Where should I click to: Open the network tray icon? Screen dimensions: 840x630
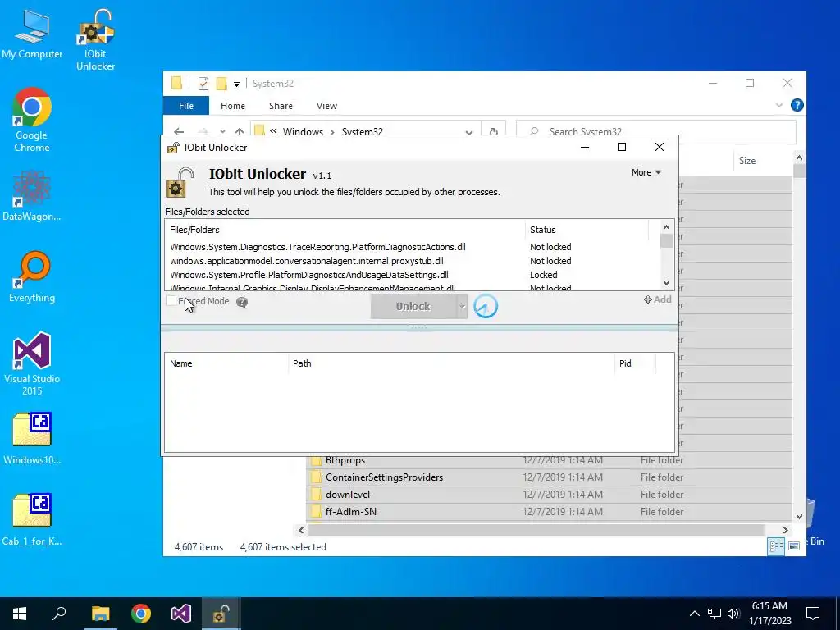(714, 614)
